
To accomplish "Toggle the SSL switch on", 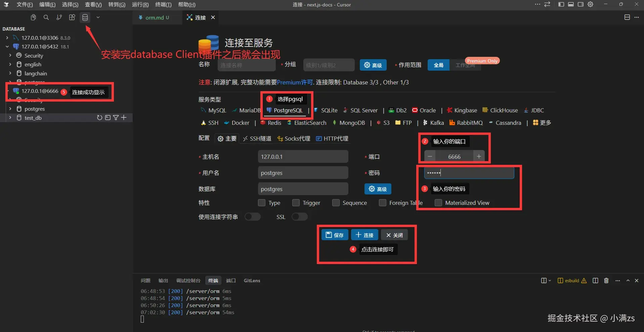I will click(x=300, y=217).
